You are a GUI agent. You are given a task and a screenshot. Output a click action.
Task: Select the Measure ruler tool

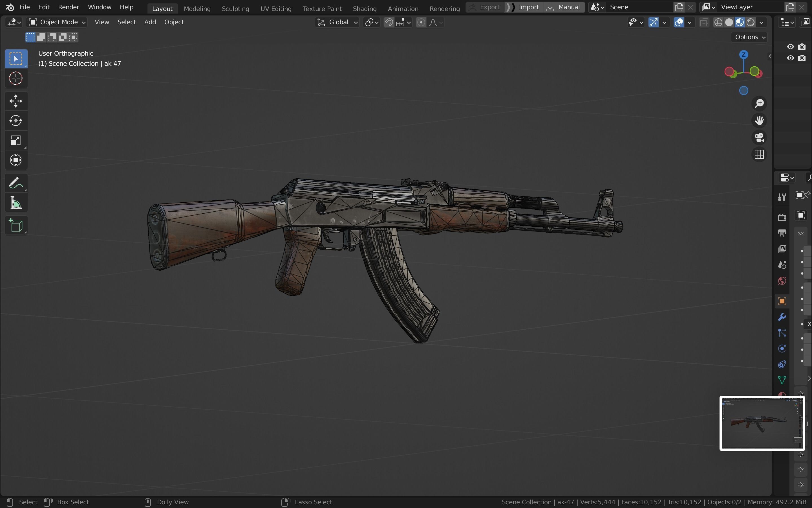click(x=16, y=203)
